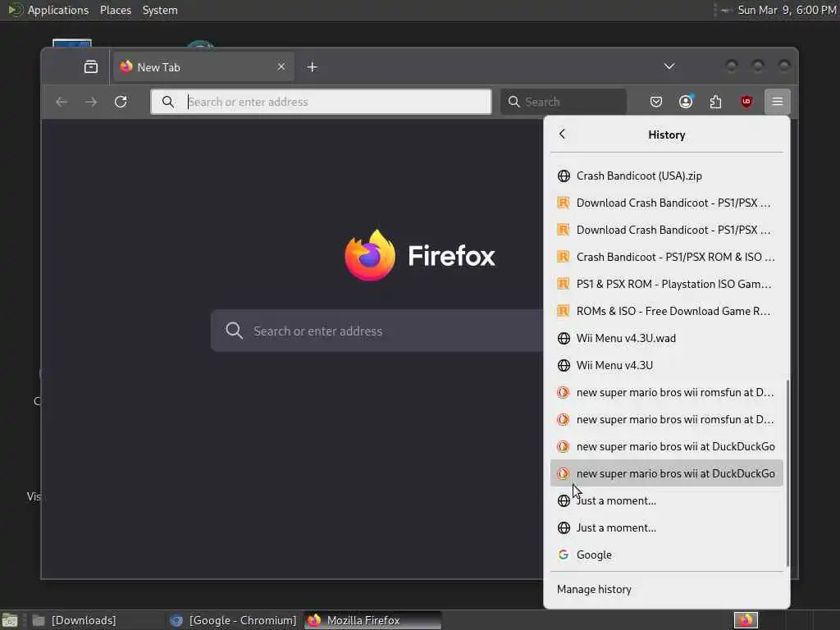Switch to Google - Chromium taskbar window
Image resolution: width=840 pixels, height=630 pixels.
[233, 620]
